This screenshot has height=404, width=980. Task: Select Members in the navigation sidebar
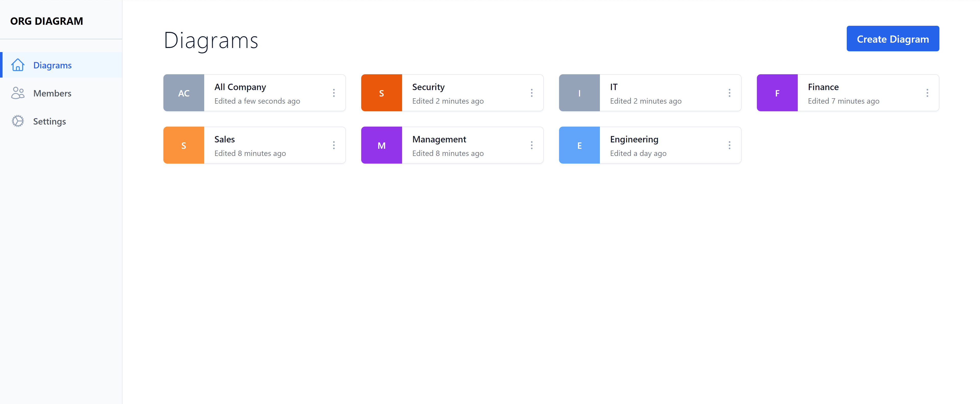pos(52,93)
